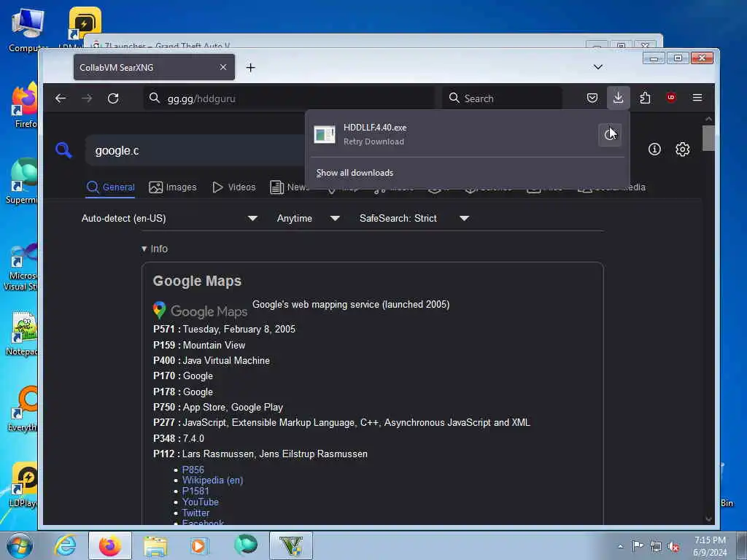Image resolution: width=747 pixels, height=560 pixels.
Task: Toggle the Downloads panel toolbar button
Action: (x=619, y=98)
